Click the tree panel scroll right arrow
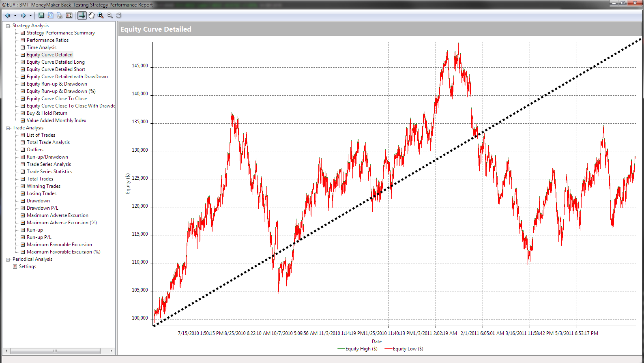This screenshot has height=363, width=644. (x=112, y=351)
